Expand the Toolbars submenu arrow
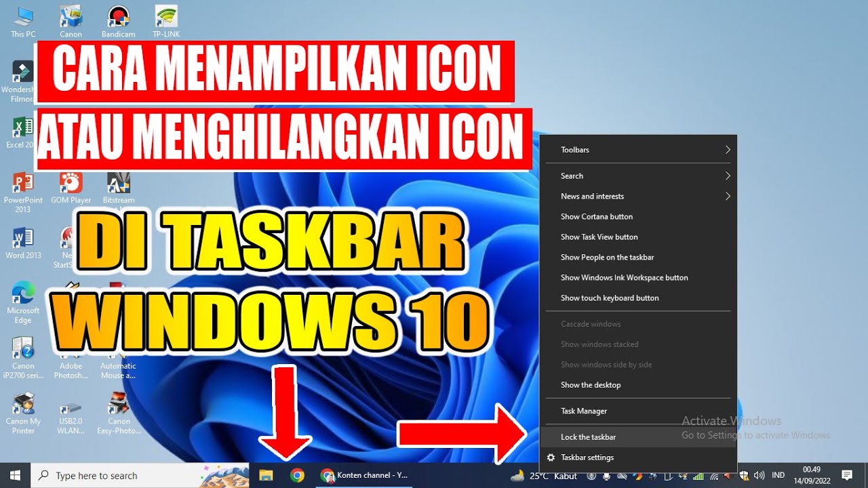Screen dimensions: 868x488 click(728, 150)
